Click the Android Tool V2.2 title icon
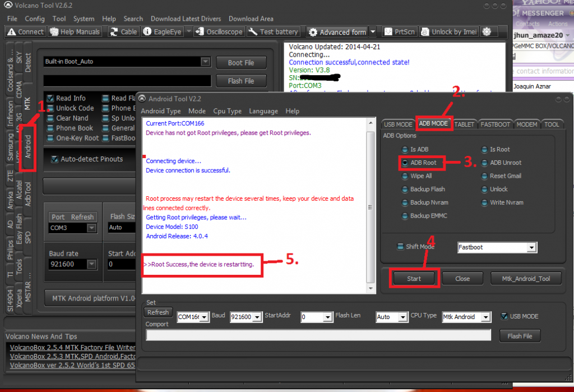The width and height of the screenshot is (574, 392). point(142,99)
